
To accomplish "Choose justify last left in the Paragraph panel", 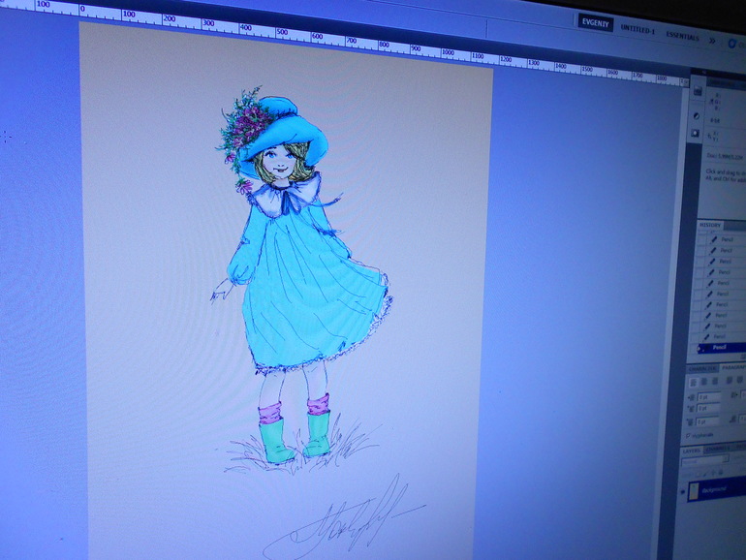I will [x=729, y=380].
